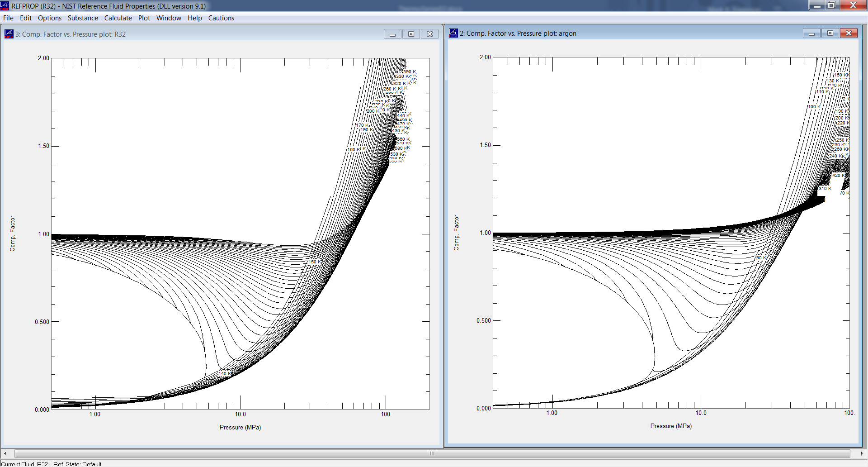Click the REFPROP icon in the main title bar
Viewport: 868px width, 467px height.
pyautogui.click(x=5, y=6)
